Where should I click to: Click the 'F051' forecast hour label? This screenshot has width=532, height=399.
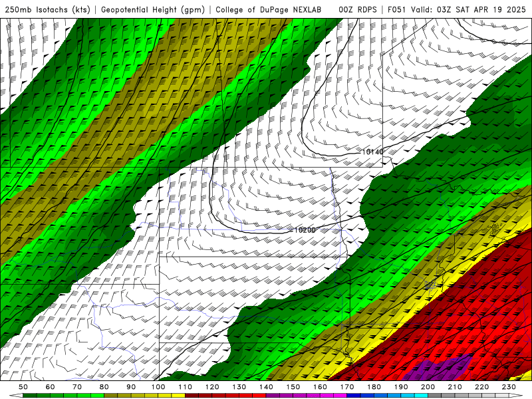coord(396,10)
